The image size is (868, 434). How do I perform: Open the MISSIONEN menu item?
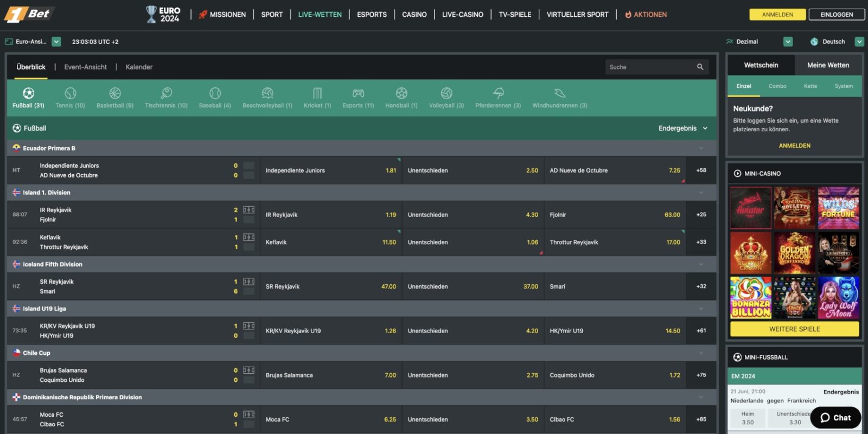click(x=222, y=15)
